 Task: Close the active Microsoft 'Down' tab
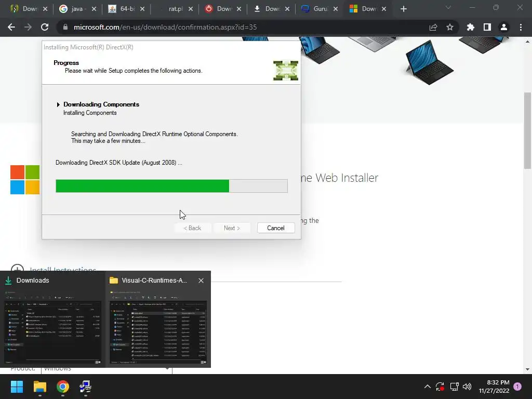384,9
